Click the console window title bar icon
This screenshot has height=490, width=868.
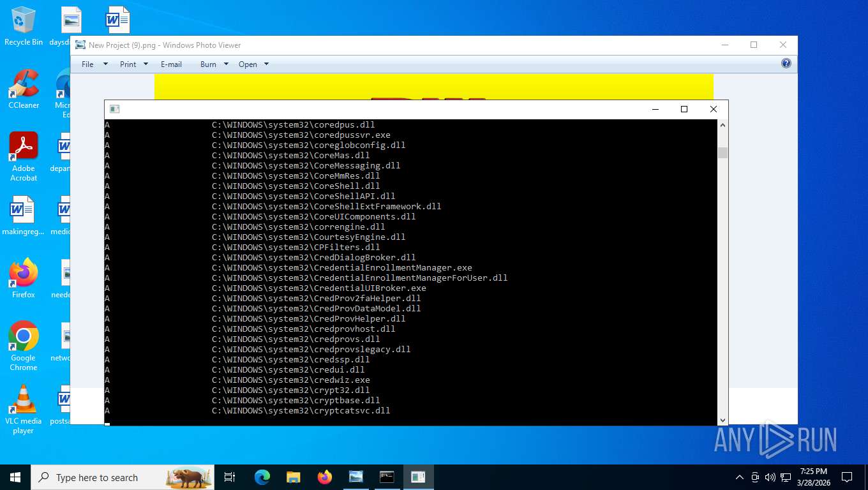(x=115, y=109)
